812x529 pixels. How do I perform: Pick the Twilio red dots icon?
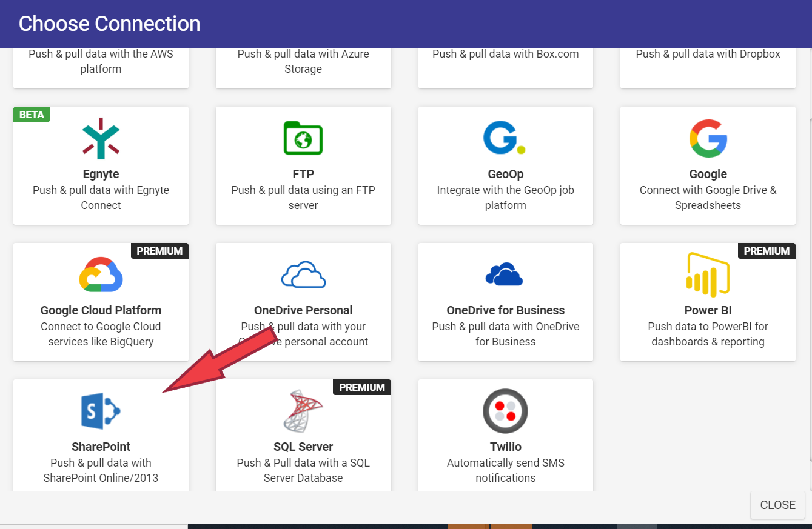(x=505, y=411)
